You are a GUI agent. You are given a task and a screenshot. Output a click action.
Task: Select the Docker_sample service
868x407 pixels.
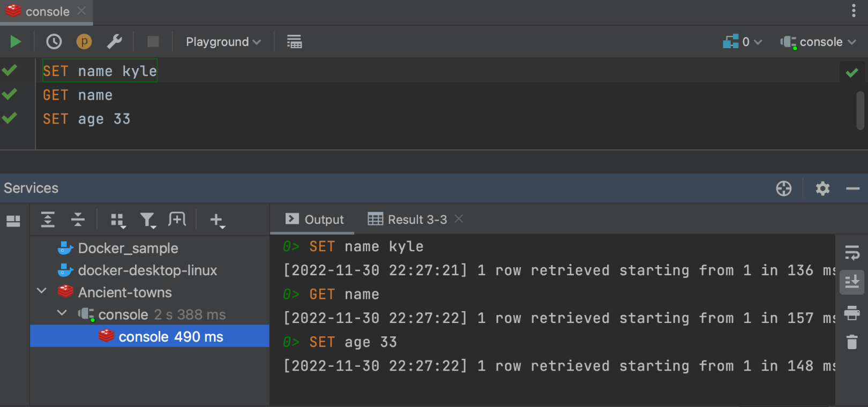click(x=128, y=248)
